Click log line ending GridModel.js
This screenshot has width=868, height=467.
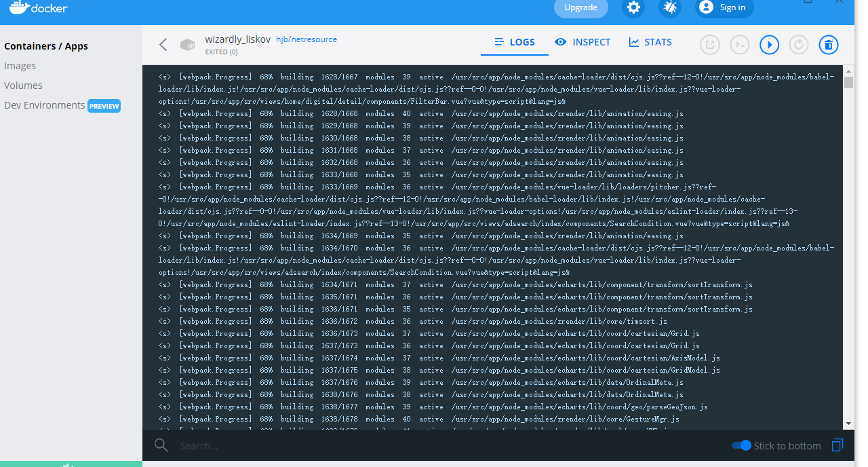(x=439, y=371)
